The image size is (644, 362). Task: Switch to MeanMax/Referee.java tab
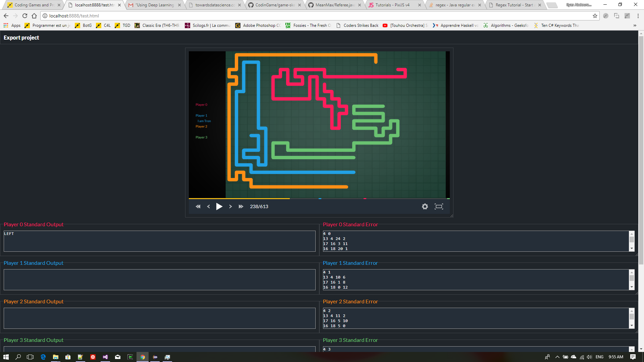tap(335, 5)
